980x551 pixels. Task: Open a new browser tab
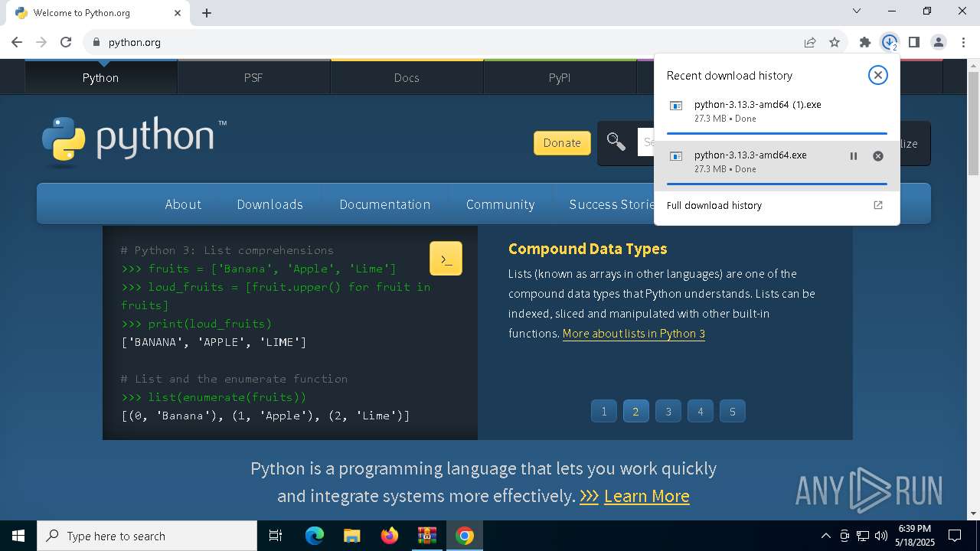(x=207, y=13)
